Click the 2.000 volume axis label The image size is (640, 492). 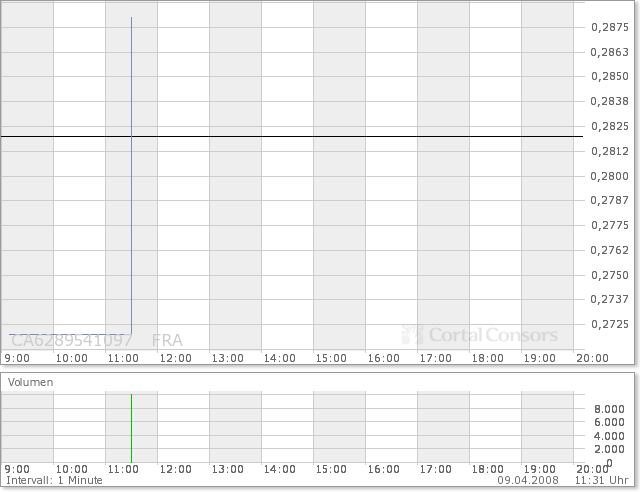click(609, 449)
